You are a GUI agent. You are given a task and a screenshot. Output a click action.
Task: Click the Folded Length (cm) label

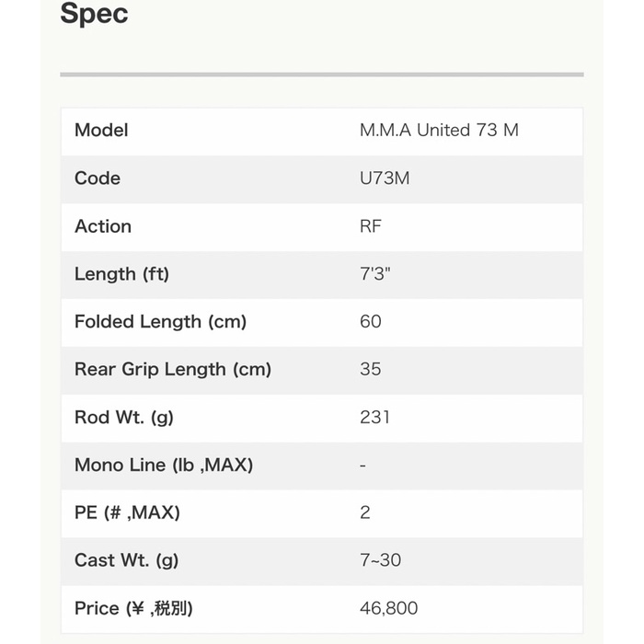tap(161, 322)
